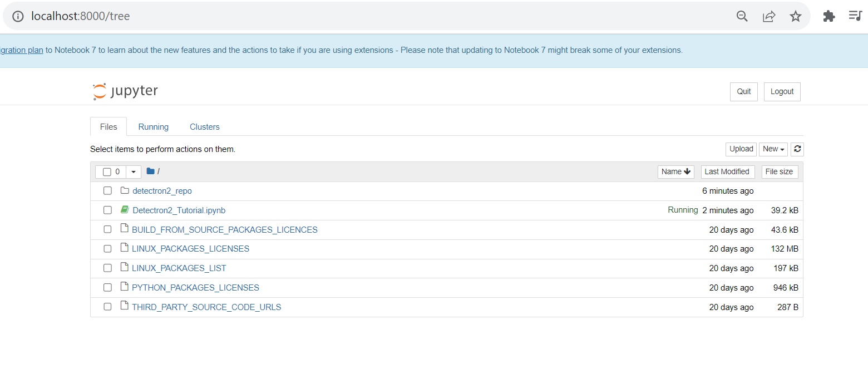The image size is (868, 388).
Task: Click the '132 MB' file size
Action: [x=785, y=249]
